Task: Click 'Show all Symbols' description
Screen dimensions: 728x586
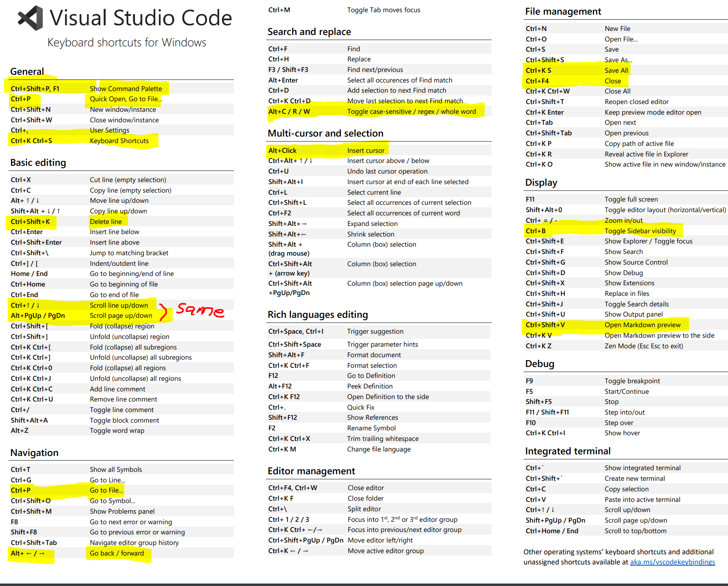Action: click(116, 469)
